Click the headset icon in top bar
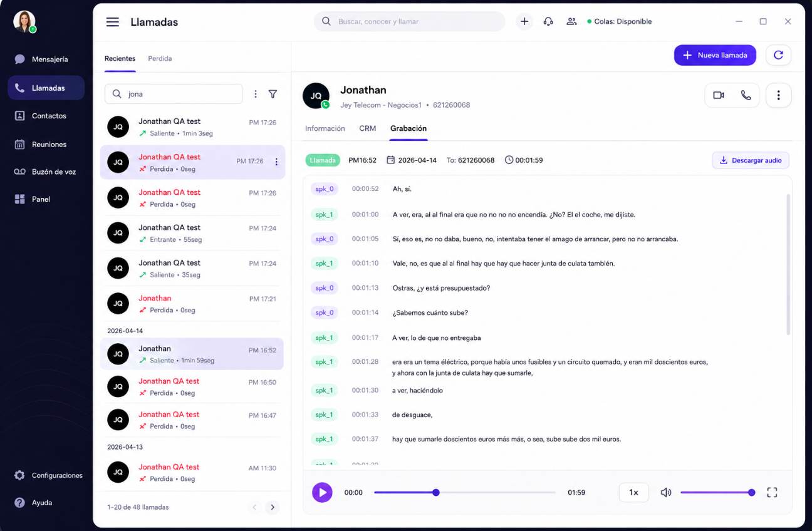The image size is (812, 531). click(548, 21)
